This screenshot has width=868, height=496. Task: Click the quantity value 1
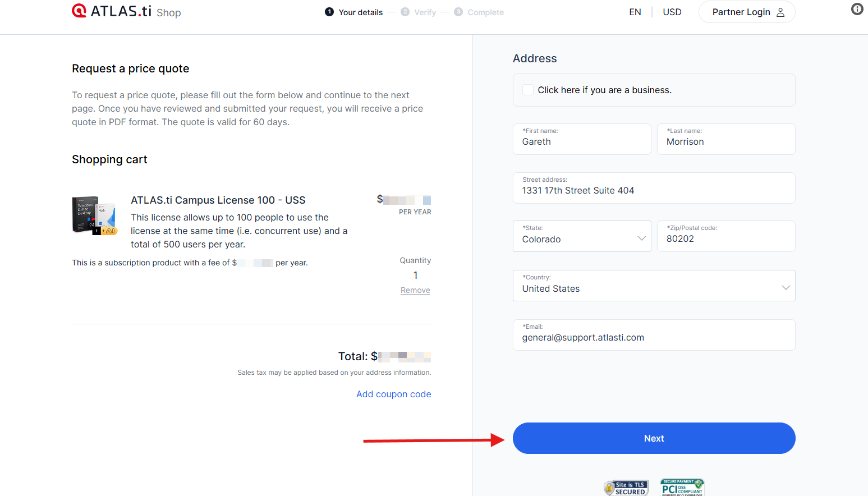coord(415,275)
